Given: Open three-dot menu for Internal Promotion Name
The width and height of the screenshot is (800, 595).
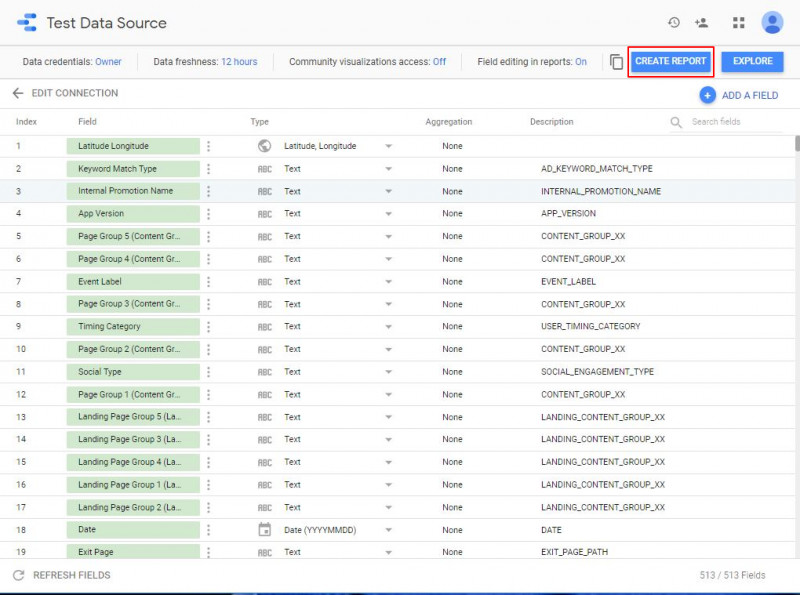Looking at the screenshot, I should [209, 191].
